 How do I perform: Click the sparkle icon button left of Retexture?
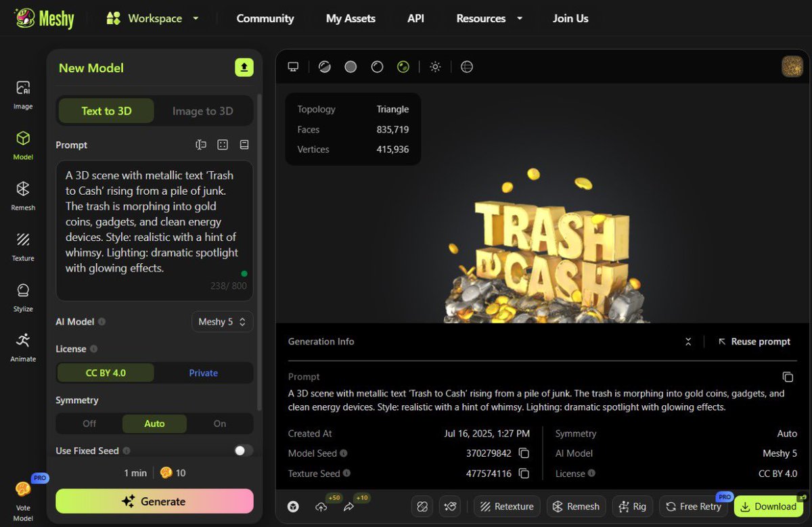(450, 506)
